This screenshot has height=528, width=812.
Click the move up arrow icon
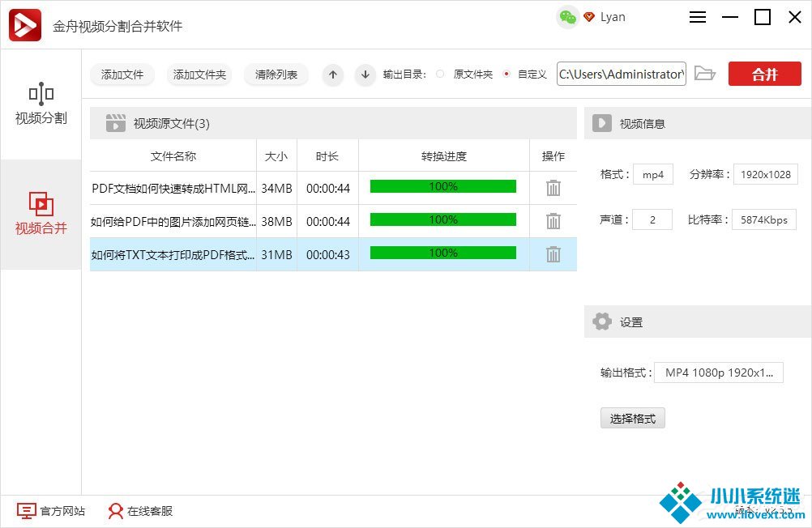tap(333, 75)
